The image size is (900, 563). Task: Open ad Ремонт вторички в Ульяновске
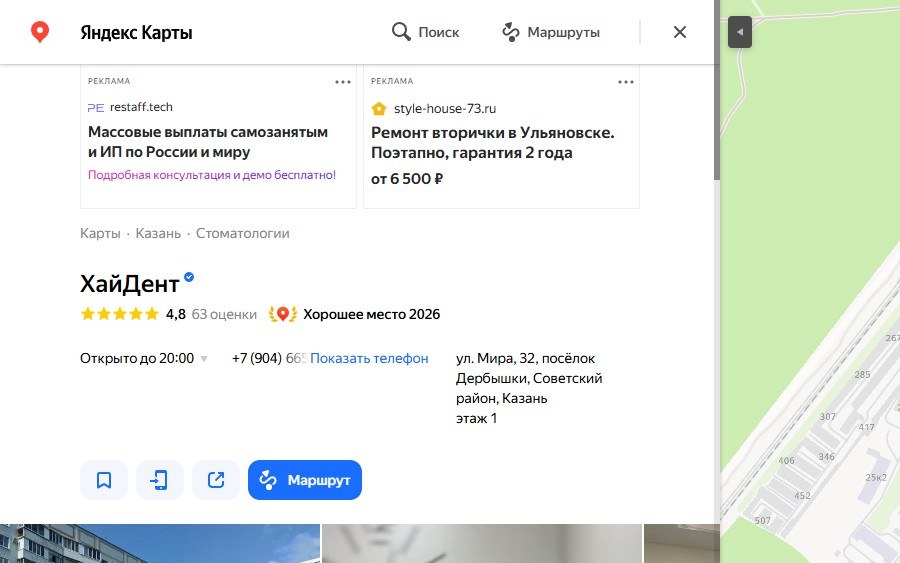click(x=492, y=143)
